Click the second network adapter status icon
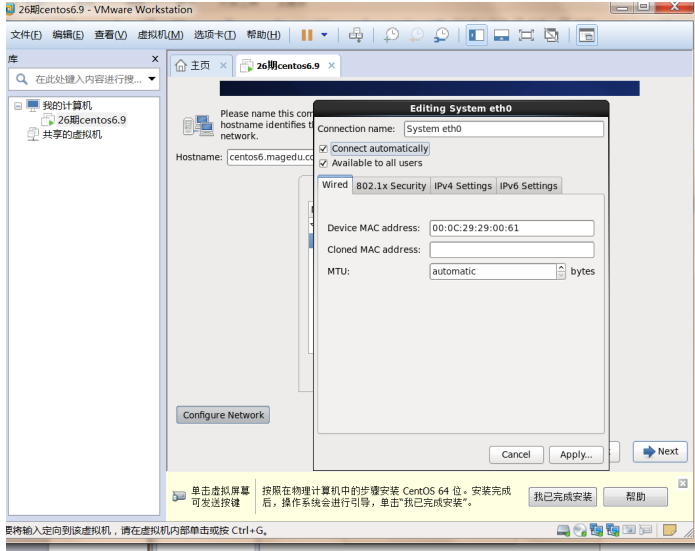695x551 pixels. coord(613,530)
